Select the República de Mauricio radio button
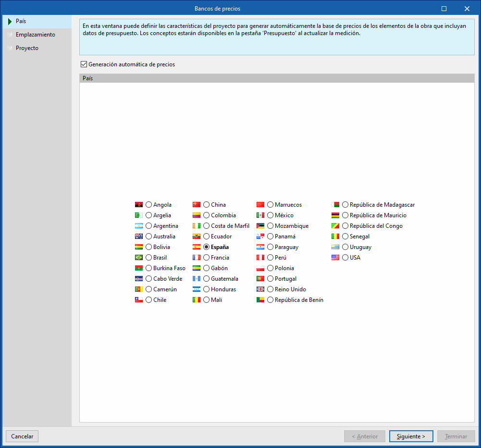The width and height of the screenshot is (481, 448). 345,215
